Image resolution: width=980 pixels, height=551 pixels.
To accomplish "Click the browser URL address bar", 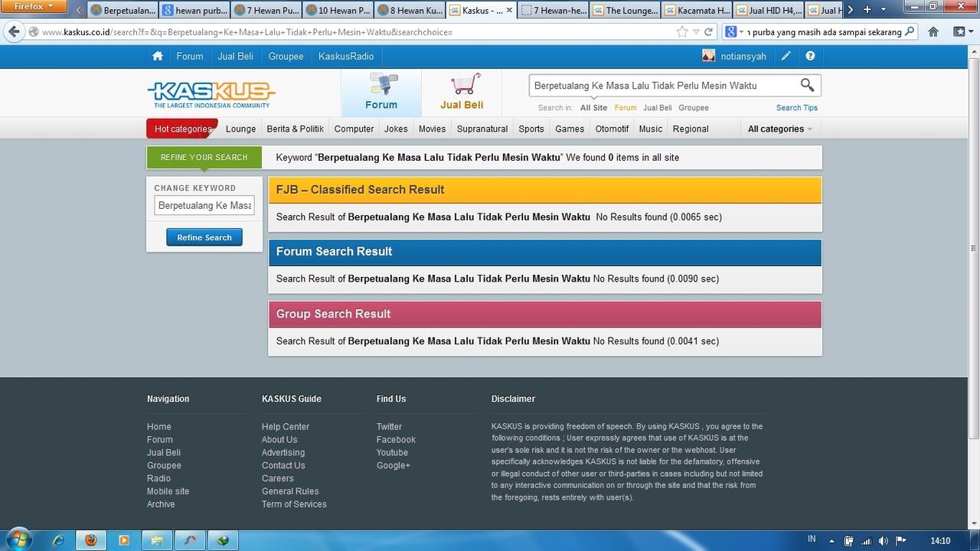I will point(356,32).
